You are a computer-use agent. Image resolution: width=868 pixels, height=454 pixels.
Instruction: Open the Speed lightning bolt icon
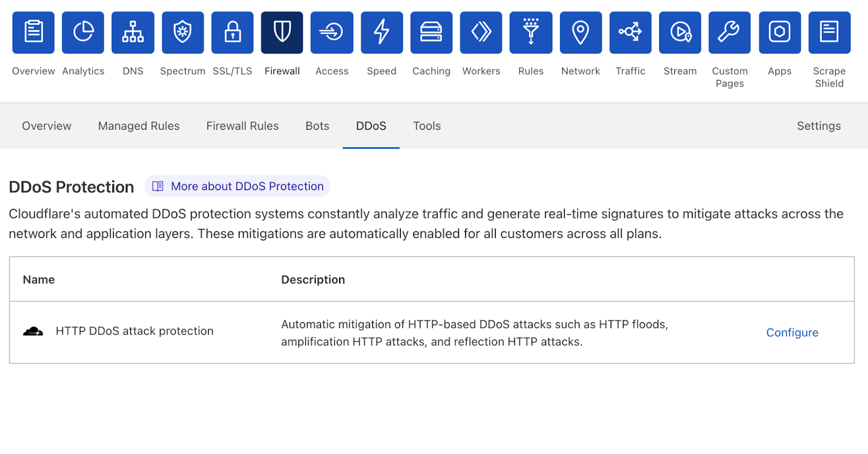tap(381, 33)
